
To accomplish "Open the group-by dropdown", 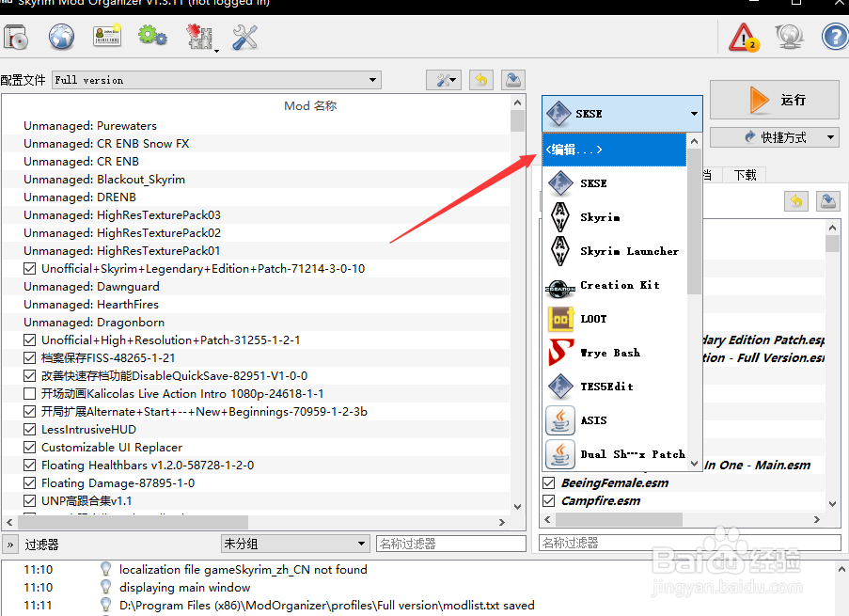I will click(x=295, y=544).
